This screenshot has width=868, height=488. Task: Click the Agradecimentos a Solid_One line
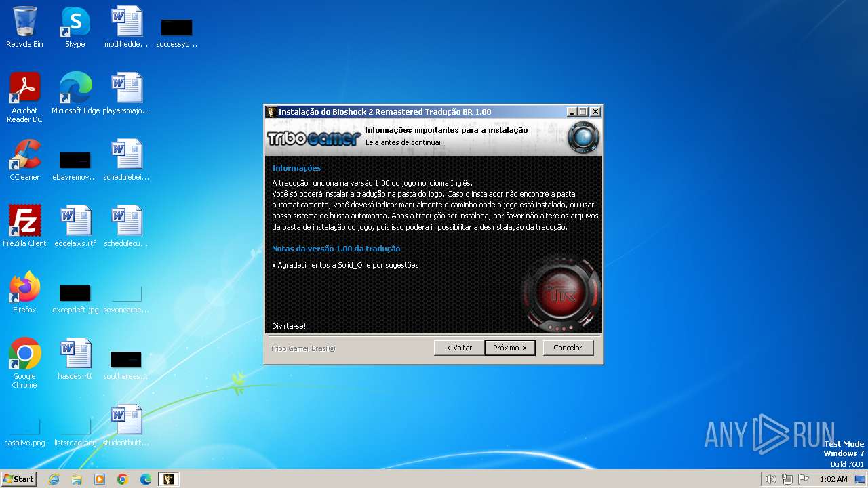[347, 265]
